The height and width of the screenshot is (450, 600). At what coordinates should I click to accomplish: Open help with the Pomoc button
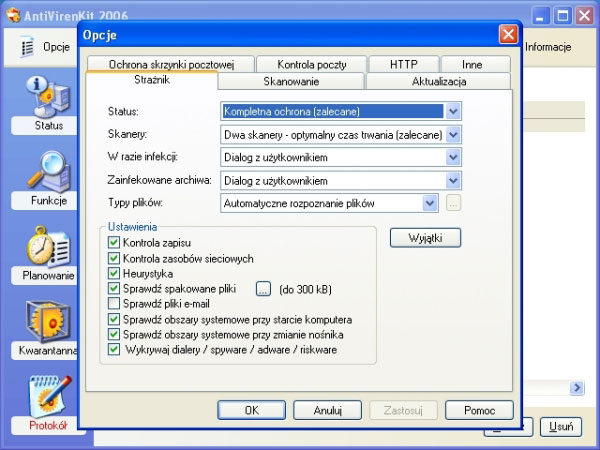(x=479, y=410)
